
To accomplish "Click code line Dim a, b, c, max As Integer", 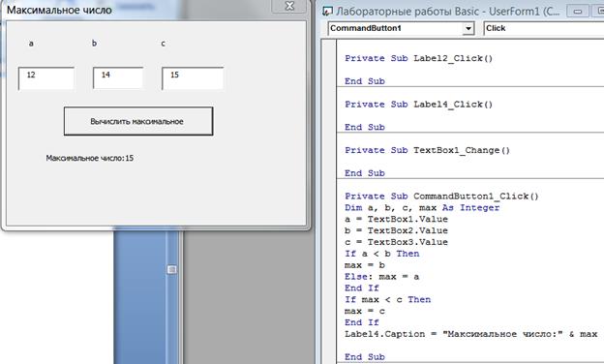I will pos(422,208).
